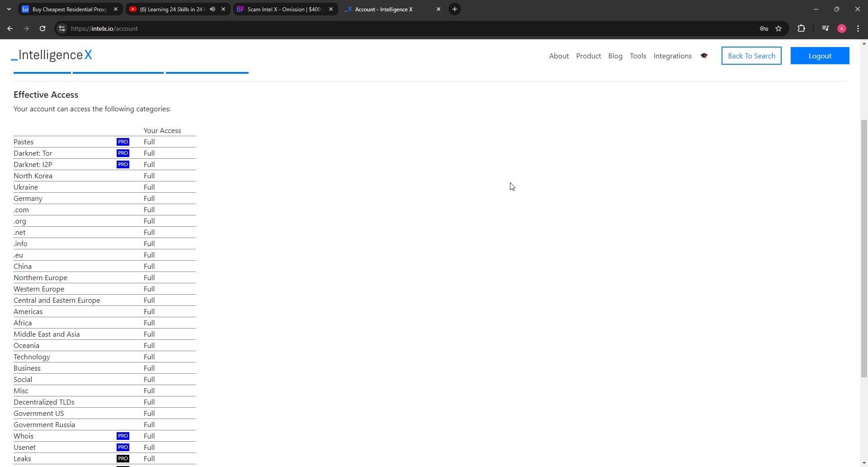Click the graduation cap icon in navbar
868x467 pixels.
pos(704,56)
